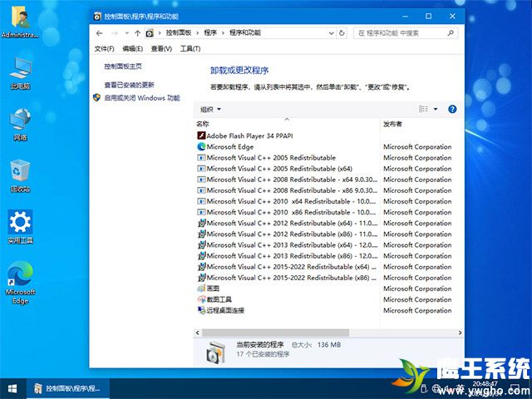Click the Microsoft Edge icon in program list
This screenshot has width=532, height=399.
[201, 146]
